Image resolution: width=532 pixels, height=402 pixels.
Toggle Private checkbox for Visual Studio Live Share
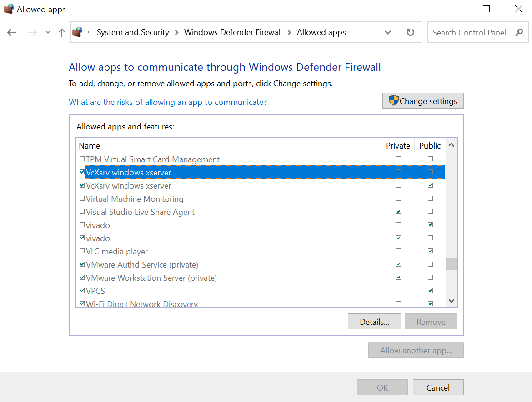pyautogui.click(x=398, y=212)
